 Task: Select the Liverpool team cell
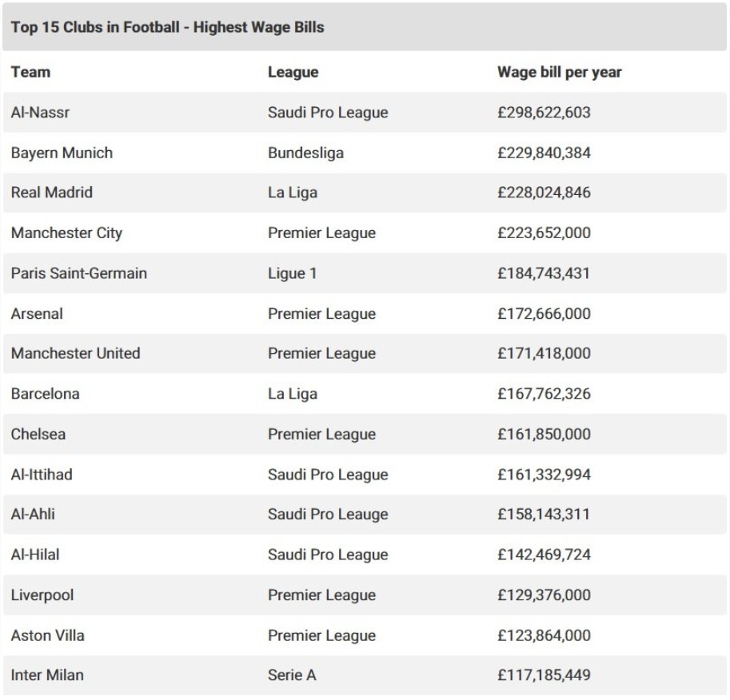click(x=42, y=595)
